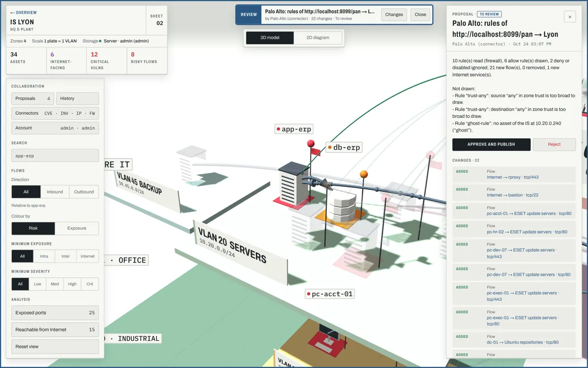Show the Exposed ports analysis
This screenshot has width=588, height=368.
coord(55,313)
